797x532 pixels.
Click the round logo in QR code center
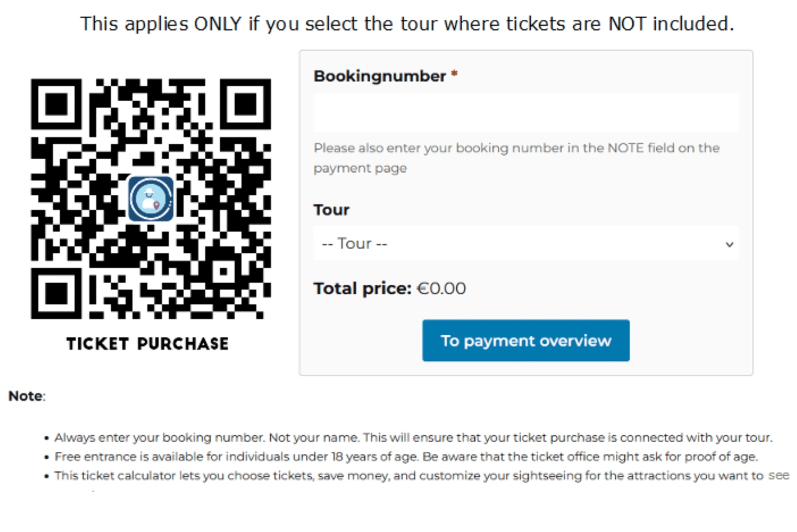click(x=151, y=199)
